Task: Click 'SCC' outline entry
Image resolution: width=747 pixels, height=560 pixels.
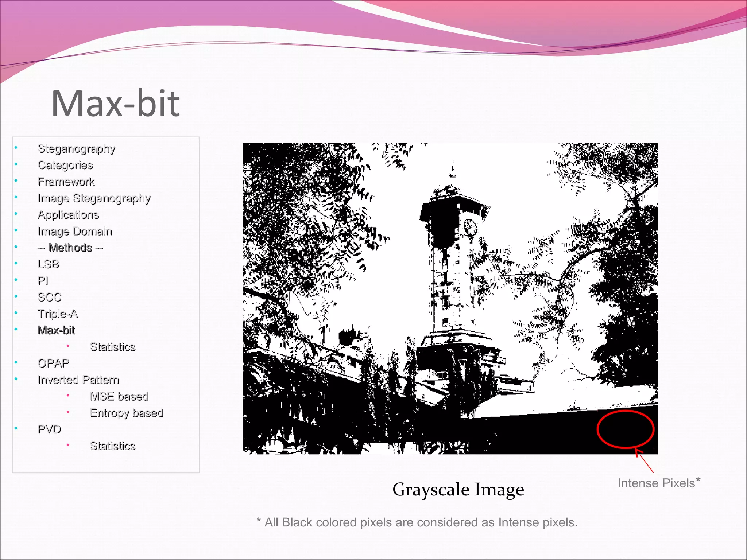Action: pos(50,297)
